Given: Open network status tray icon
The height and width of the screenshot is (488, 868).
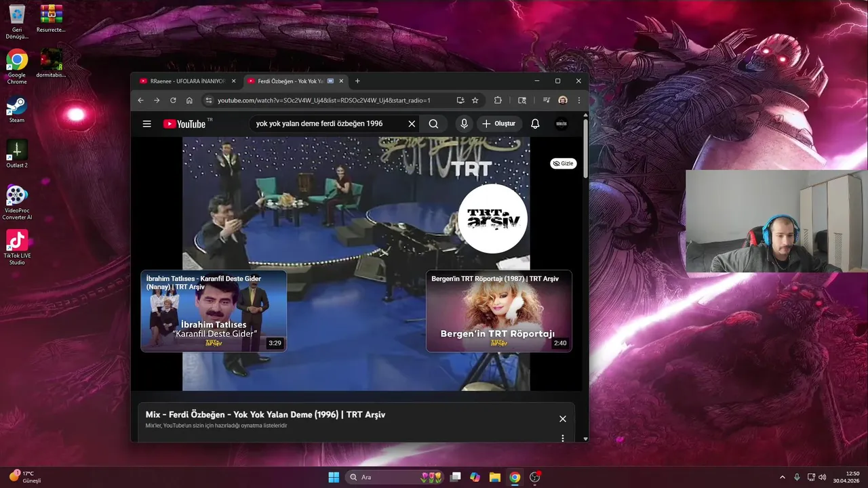Looking at the screenshot, I should tap(811, 477).
